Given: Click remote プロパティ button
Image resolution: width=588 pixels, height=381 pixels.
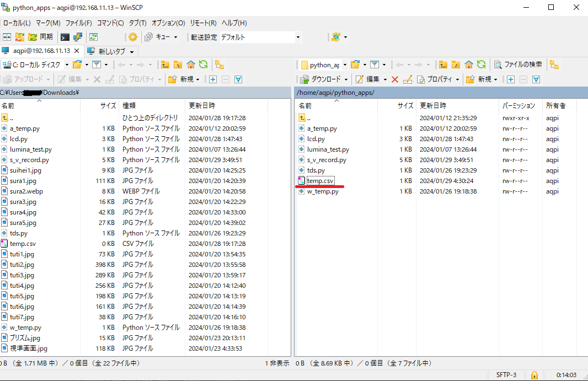Looking at the screenshot, I should point(434,79).
